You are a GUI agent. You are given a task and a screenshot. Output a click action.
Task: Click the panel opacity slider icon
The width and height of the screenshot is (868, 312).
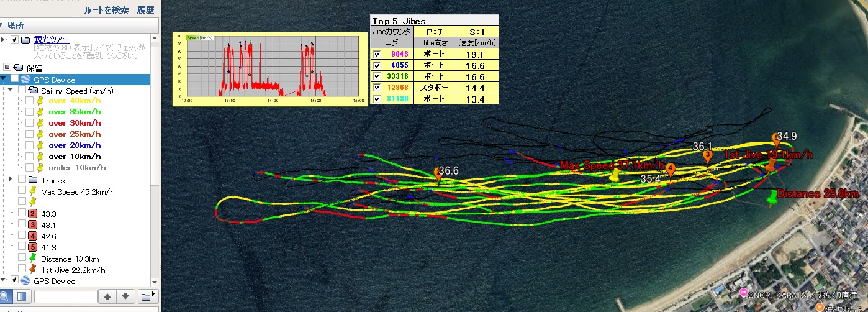[x=21, y=296]
